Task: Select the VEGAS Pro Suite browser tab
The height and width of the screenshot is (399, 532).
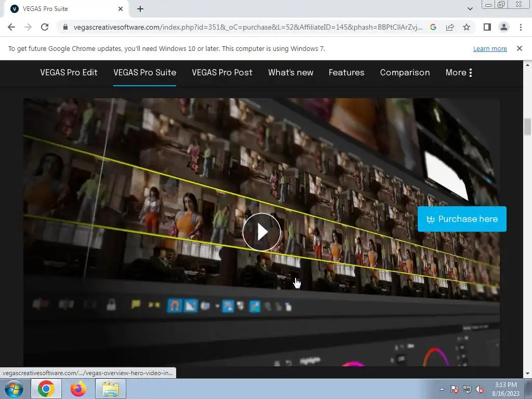Action: (x=66, y=9)
